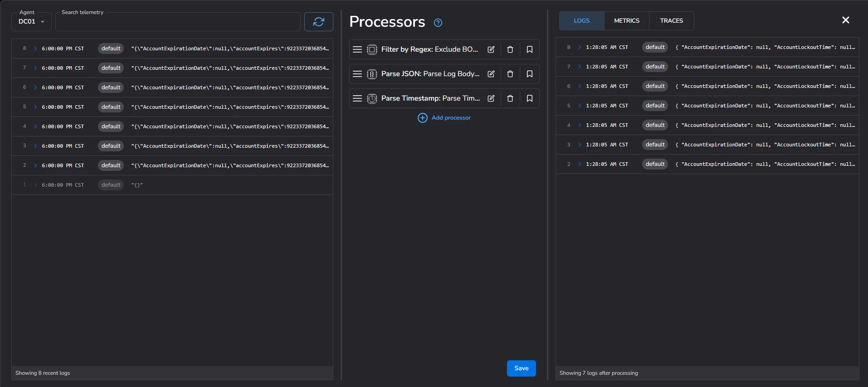Close the processors dialog
The height and width of the screenshot is (387, 868).
tap(845, 20)
